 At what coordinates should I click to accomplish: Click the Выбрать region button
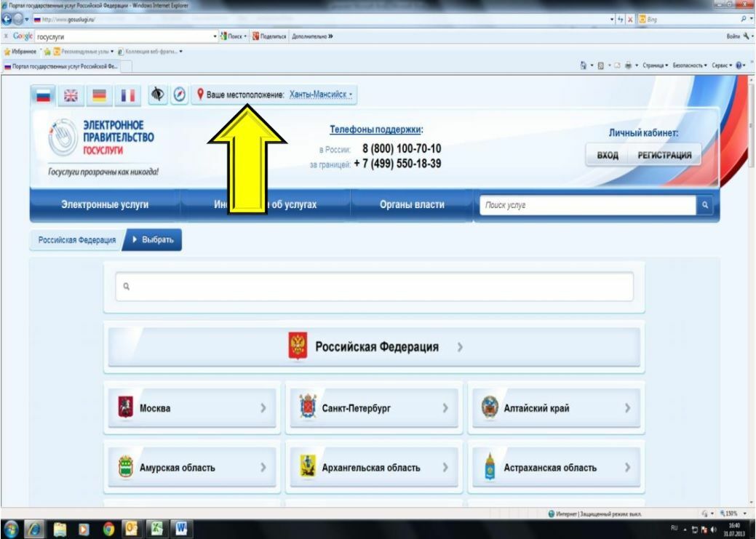(152, 239)
